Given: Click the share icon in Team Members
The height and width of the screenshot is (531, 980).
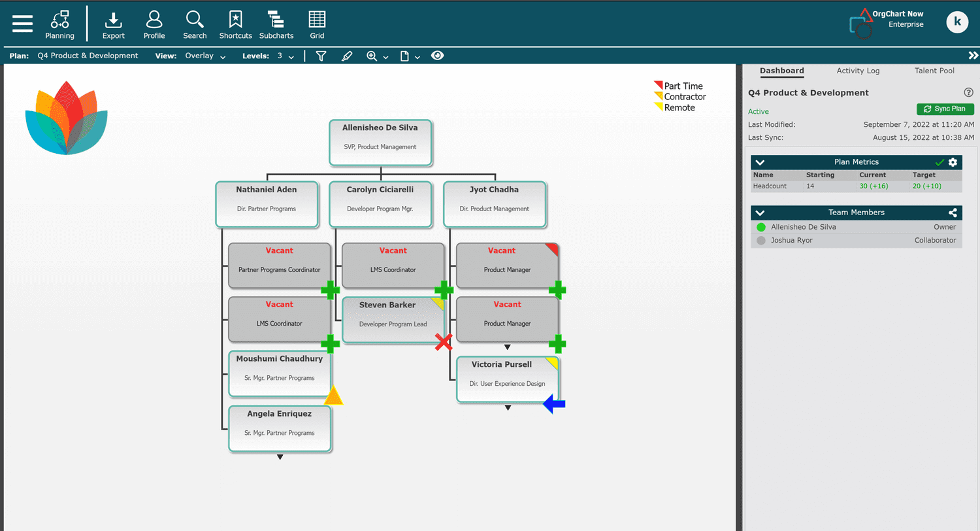Looking at the screenshot, I should coord(953,213).
